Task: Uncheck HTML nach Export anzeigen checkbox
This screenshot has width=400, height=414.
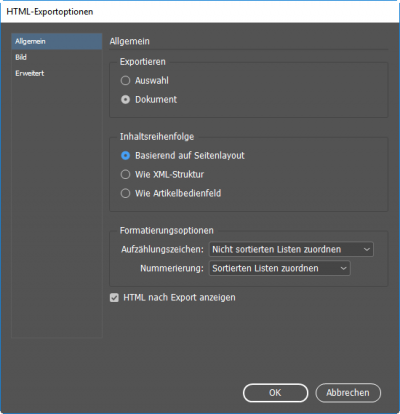Action: (114, 298)
